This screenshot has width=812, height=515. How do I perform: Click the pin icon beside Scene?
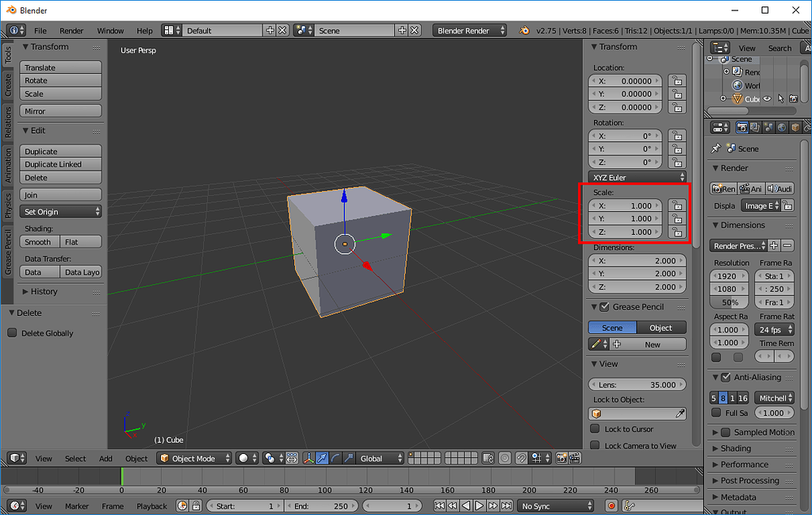click(716, 148)
